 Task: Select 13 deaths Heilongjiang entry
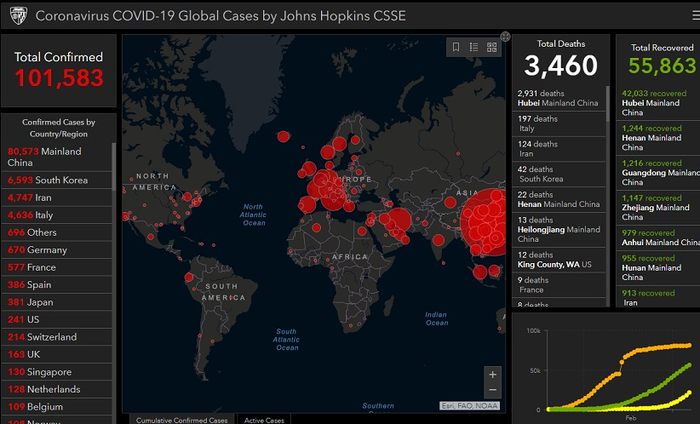pyautogui.click(x=558, y=229)
